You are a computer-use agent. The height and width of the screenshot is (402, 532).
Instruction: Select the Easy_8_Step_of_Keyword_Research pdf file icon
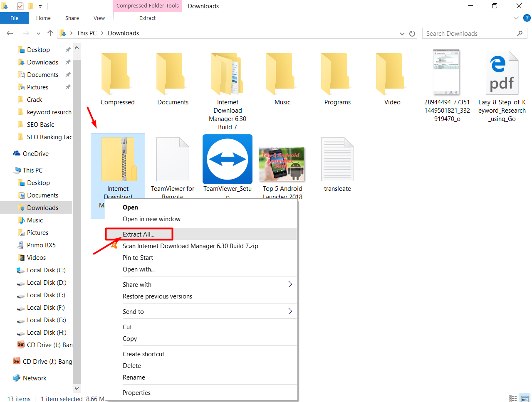(x=502, y=73)
